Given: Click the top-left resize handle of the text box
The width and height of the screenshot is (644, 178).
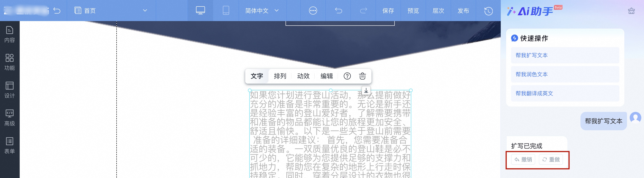Looking at the screenshot, I should click(x=249, y=90).
